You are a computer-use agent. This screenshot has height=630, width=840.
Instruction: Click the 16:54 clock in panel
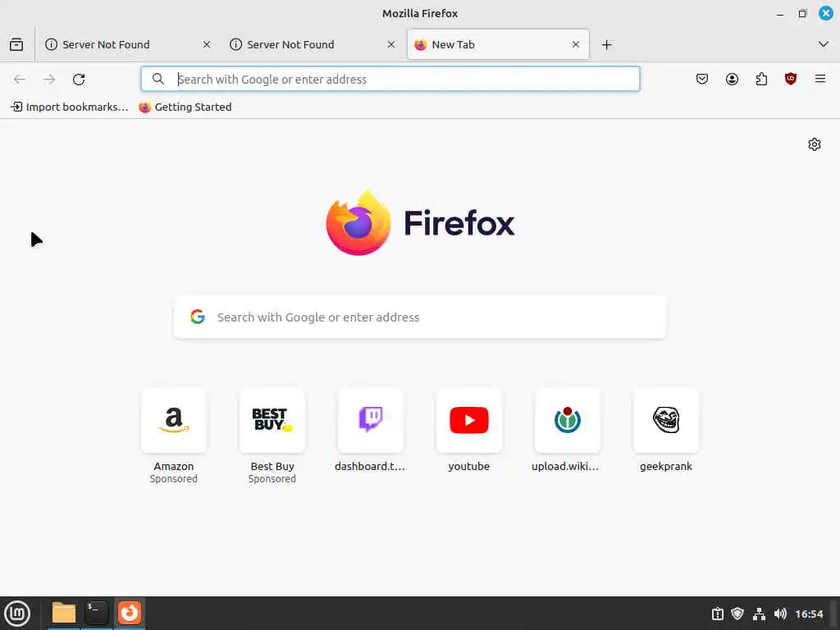809,614
